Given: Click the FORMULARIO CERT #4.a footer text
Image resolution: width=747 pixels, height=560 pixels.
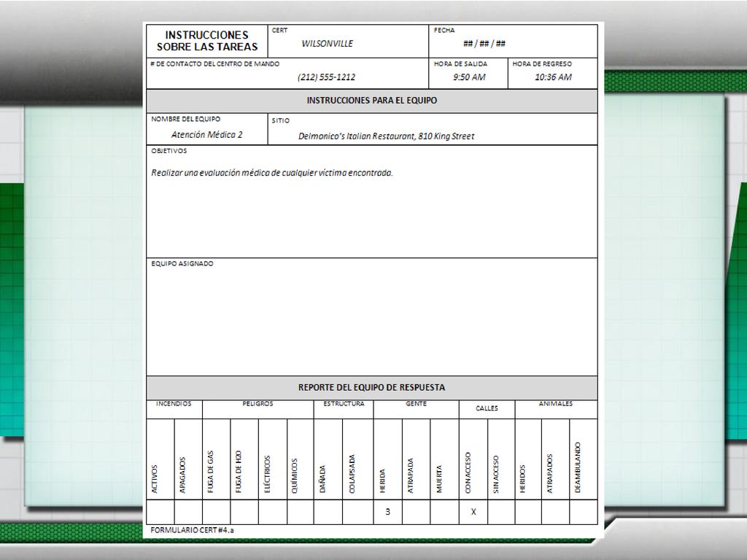Looking at the screenshot, I should pyautogui.click(x=192, y=530).
